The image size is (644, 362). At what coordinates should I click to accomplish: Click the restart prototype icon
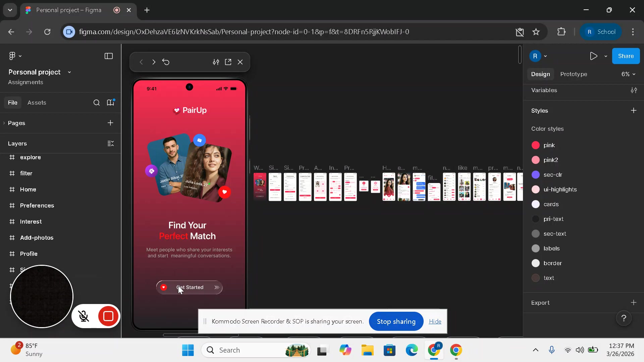[x=166, y=62]
